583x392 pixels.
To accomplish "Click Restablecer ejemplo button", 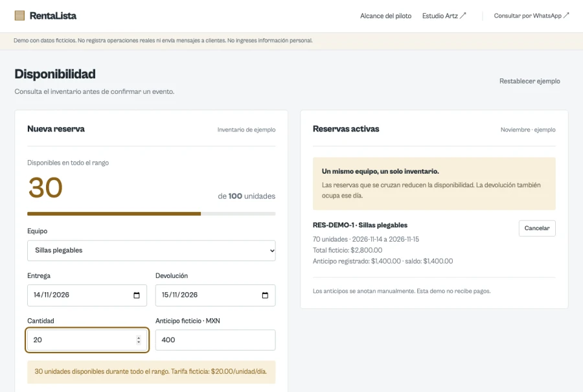I will coord(529,81).
